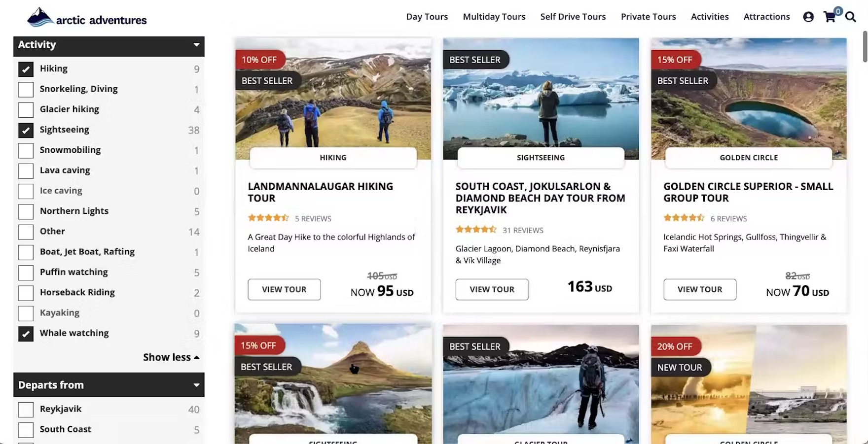Open the Day Tours menu
The width and height of the screenshot is (868, 444).
tap(427, 17)
